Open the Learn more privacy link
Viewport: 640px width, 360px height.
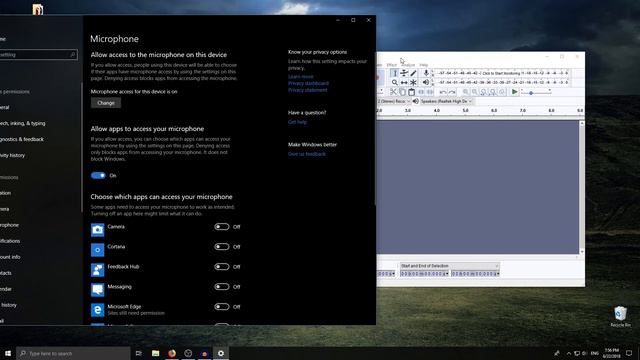pos(300,77)
